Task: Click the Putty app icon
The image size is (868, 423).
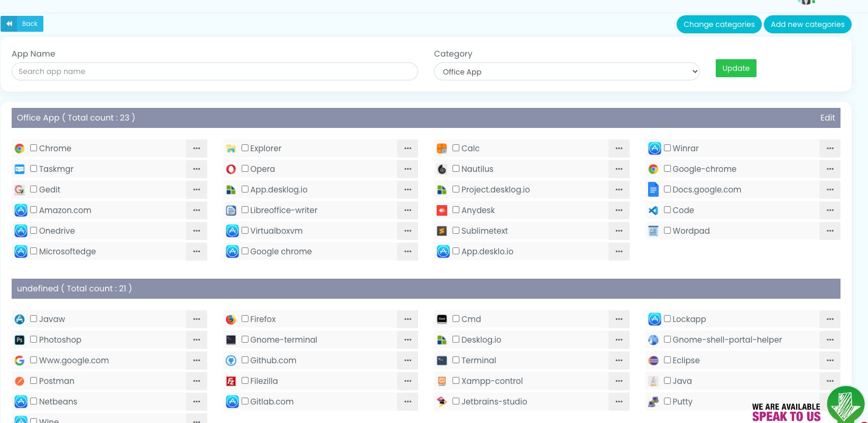Action: click(653, 402)
